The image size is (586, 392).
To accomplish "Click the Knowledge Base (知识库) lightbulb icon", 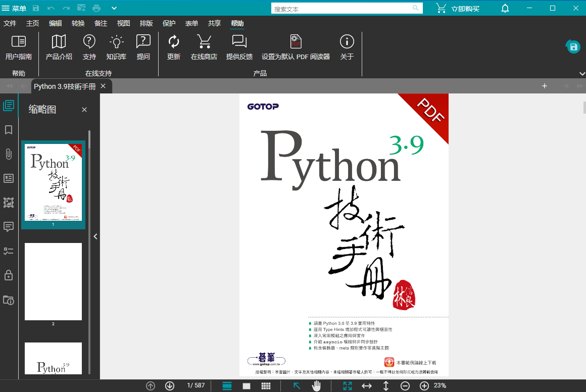I will (116, 42).
